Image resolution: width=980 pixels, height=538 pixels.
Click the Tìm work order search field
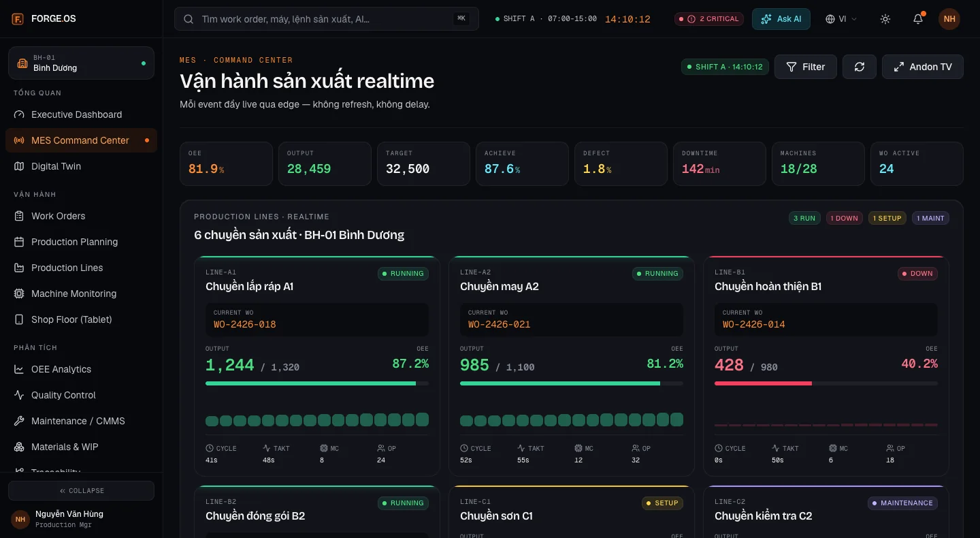pos(327,19)
